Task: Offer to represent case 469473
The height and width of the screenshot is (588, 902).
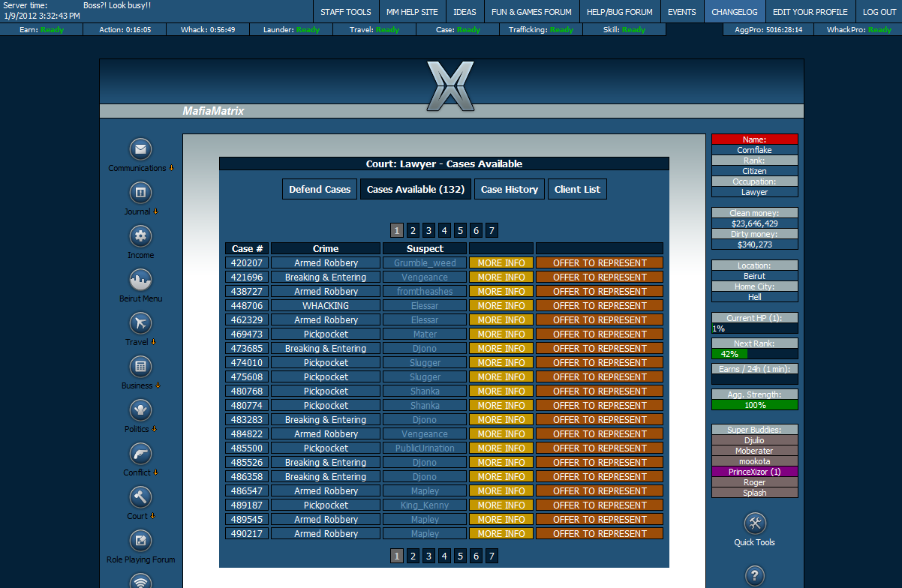Action: pyautogui.click(x=600, y=334)
